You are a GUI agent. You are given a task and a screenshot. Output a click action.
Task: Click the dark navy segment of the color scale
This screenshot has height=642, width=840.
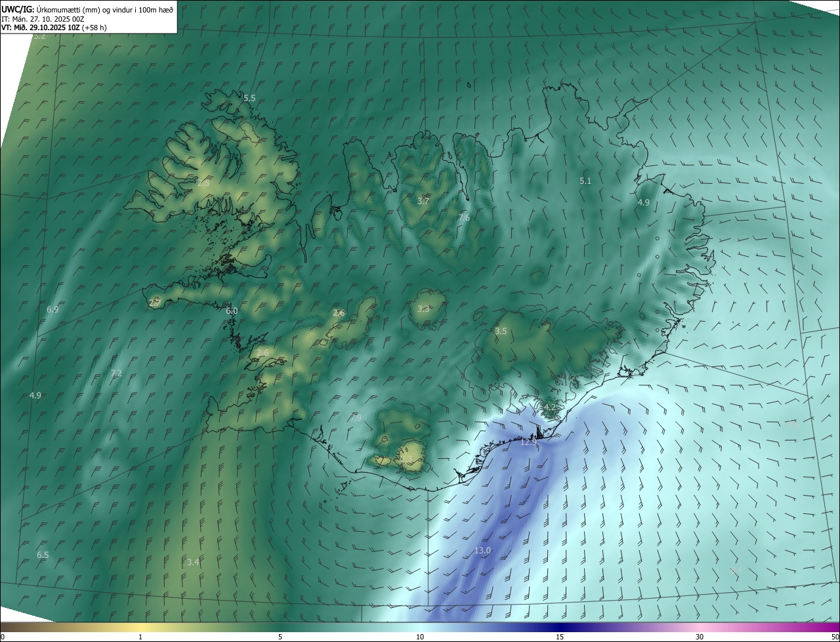561,627
